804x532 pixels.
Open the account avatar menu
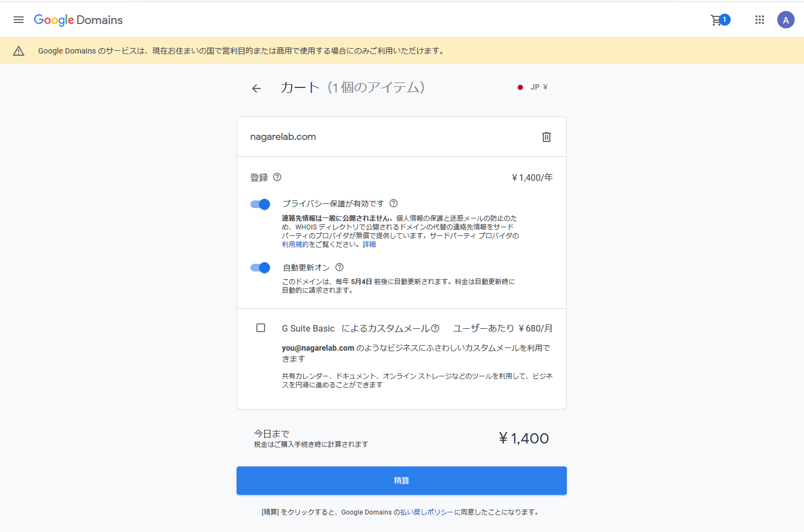(x=786, y=20)
